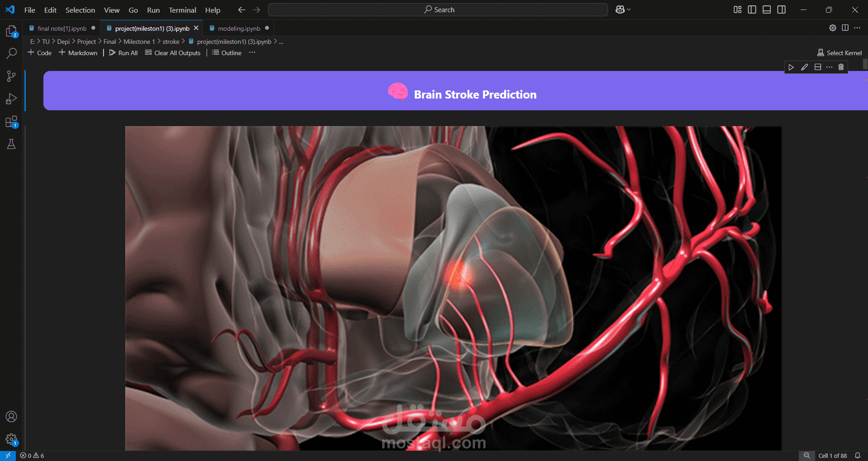Click Run All in notebook toolbar
868x461 pixels.
[x=123, y=53]
